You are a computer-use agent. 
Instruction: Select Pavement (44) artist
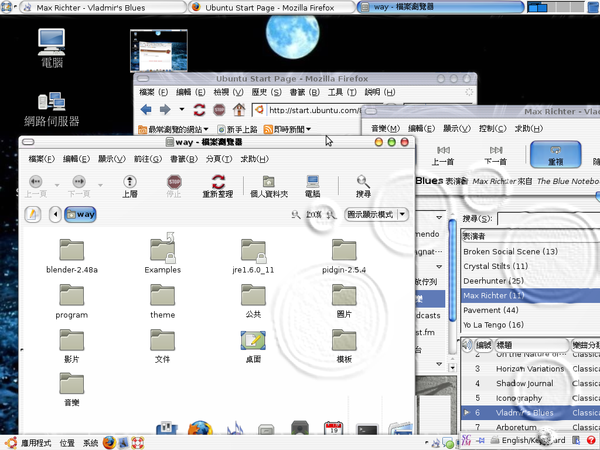click(531, 310)
